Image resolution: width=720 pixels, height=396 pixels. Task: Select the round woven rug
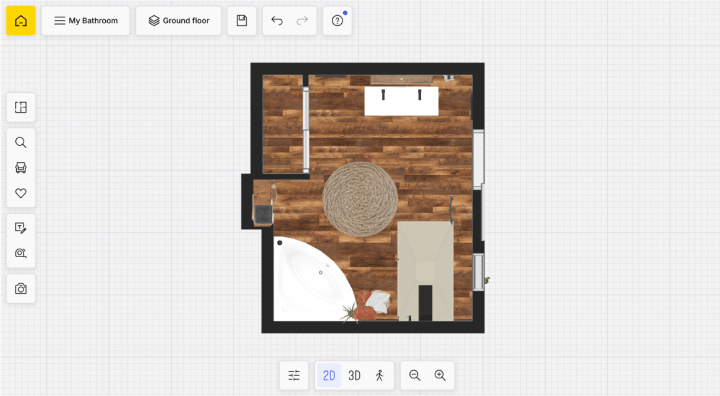(360, 199)
